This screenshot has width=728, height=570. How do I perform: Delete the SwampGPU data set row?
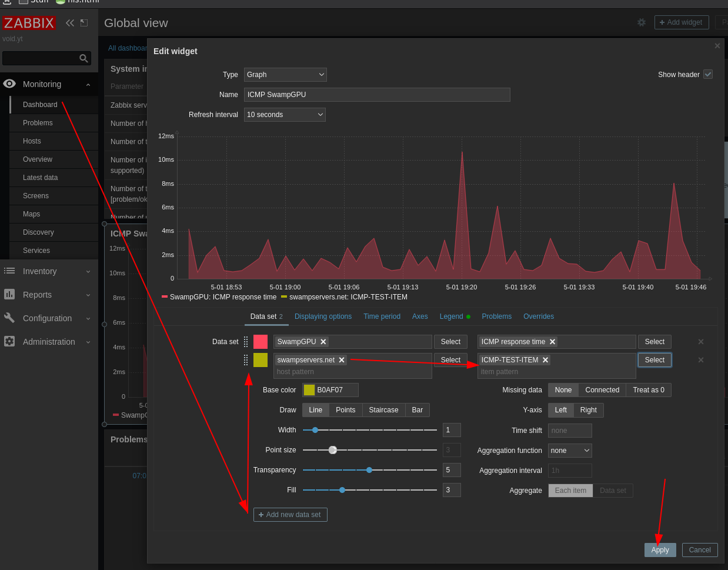[x=701, y=342]
